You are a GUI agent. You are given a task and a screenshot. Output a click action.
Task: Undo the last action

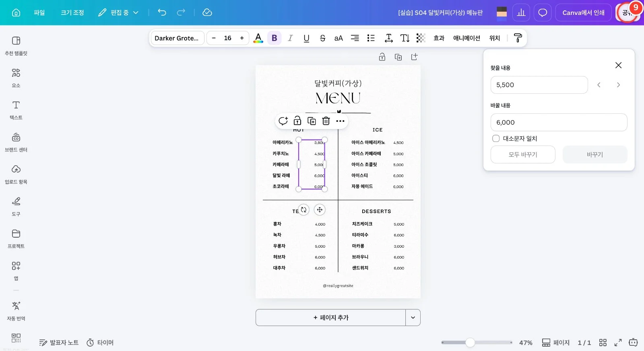[x=162, y=12]
